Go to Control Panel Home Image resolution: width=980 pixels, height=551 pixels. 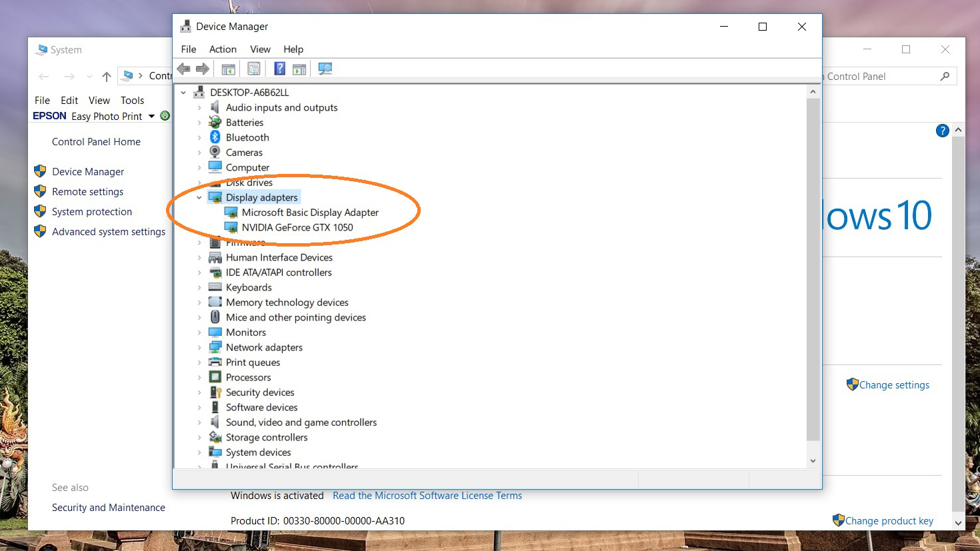[96, 142]
